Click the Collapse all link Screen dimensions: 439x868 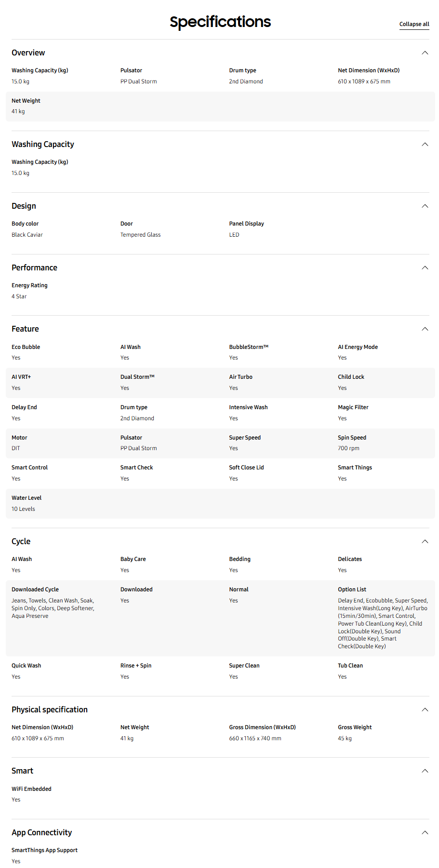(414, 24)
